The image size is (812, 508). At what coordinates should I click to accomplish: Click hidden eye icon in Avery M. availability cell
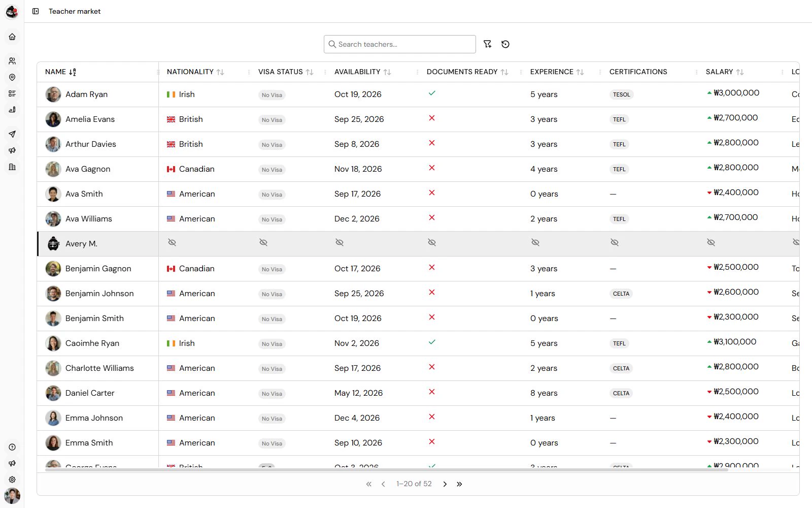pos(340,243)
